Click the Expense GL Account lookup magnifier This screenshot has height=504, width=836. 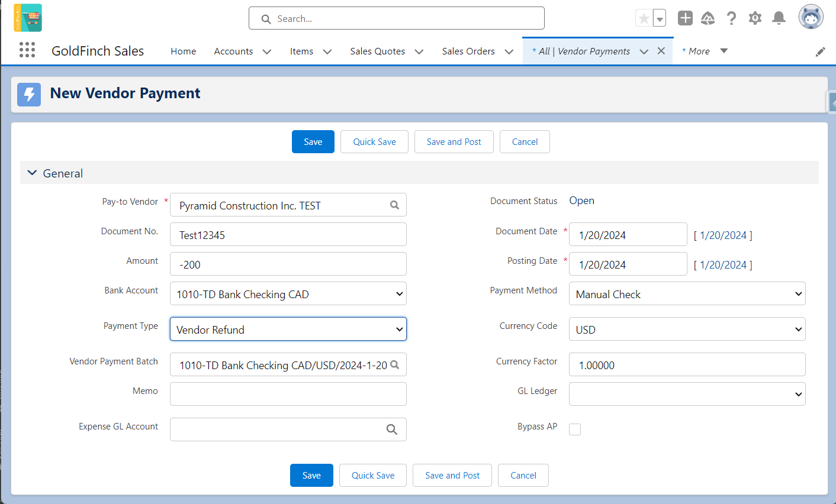tap(392, 429)
